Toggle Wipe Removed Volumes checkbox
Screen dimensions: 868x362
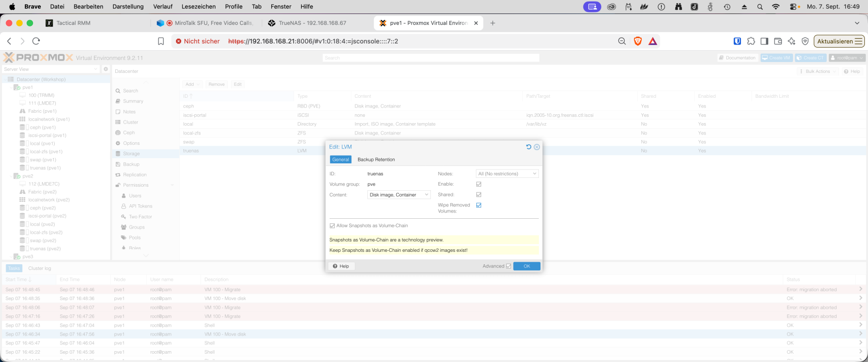point(478,205)
